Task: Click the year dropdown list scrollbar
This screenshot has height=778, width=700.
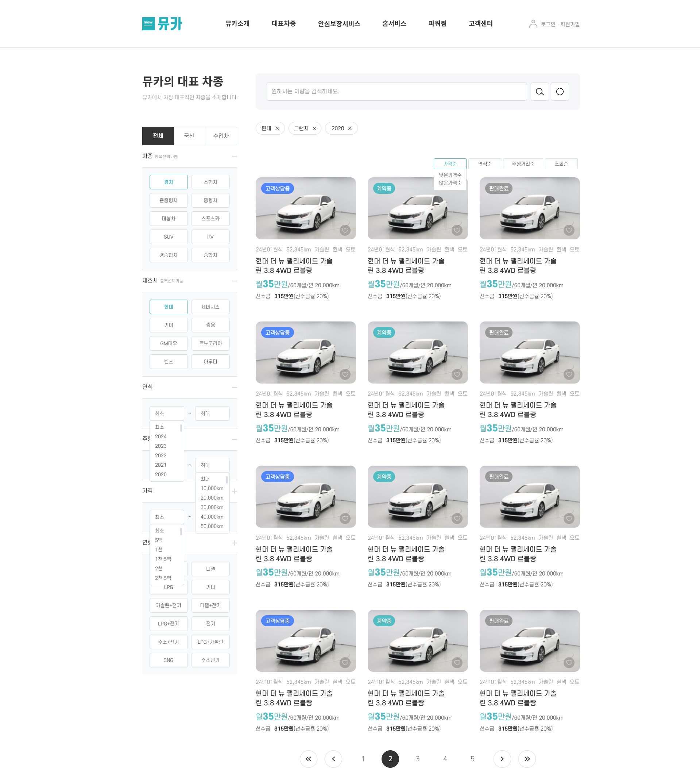Action: 181,428
